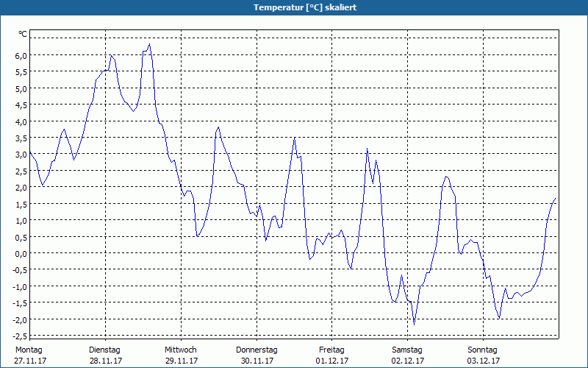Click the Dienstag day label

pos(104,350)
